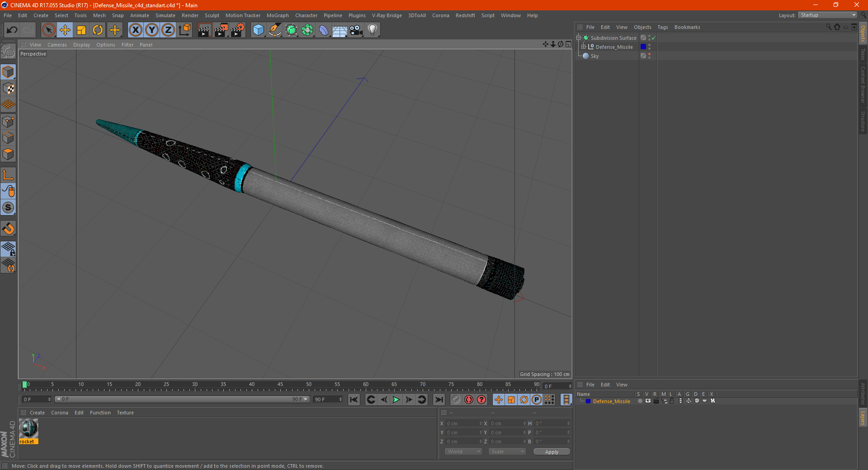Click the X position input field
Image resolution: width=868 pixels, height=470 pixels.
(x=464, y=423)
